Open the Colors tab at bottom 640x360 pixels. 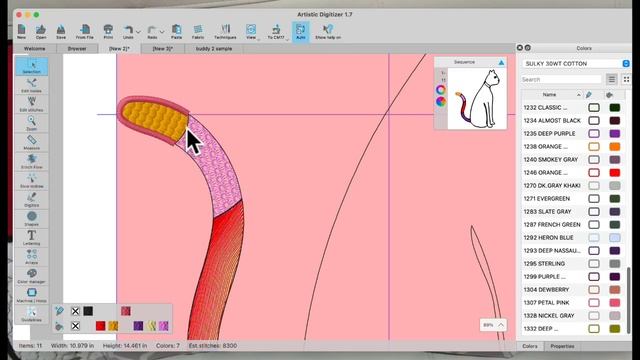[x=530, y=346]
